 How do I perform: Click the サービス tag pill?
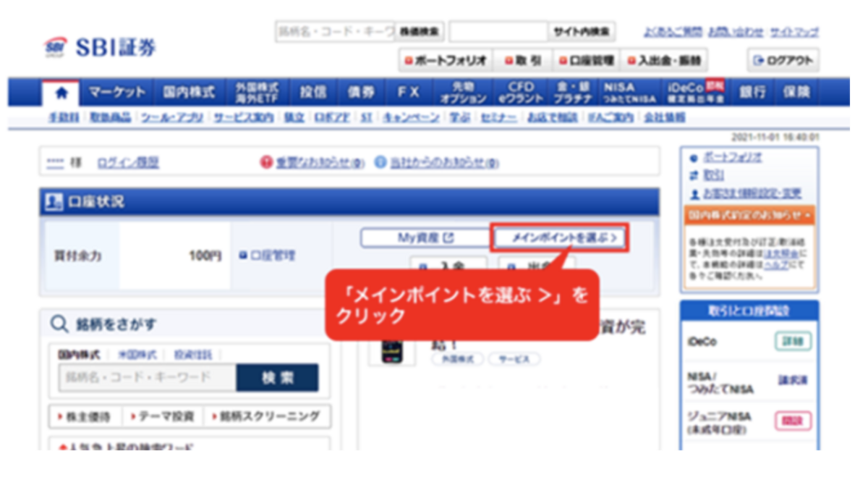coord(514,359)
